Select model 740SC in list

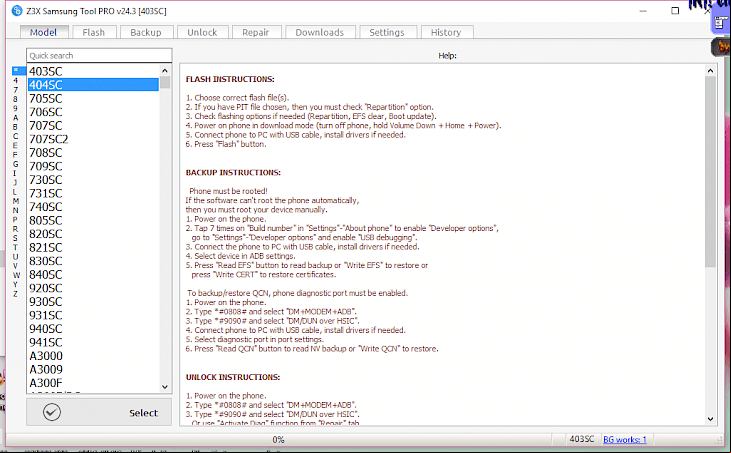(x=93, y=206)
